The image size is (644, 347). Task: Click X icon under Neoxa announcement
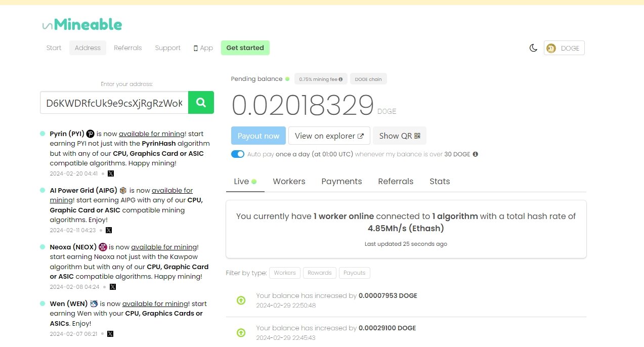pyautogui.click(x=113, y=287)
